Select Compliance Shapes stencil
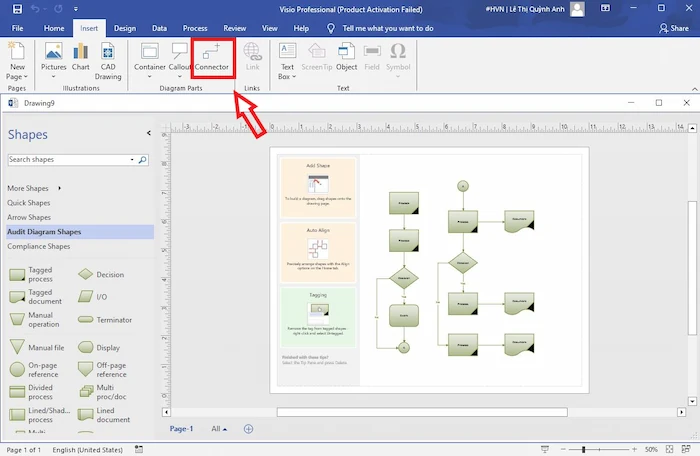Screen dimensions: 700x456 (39, 247)
